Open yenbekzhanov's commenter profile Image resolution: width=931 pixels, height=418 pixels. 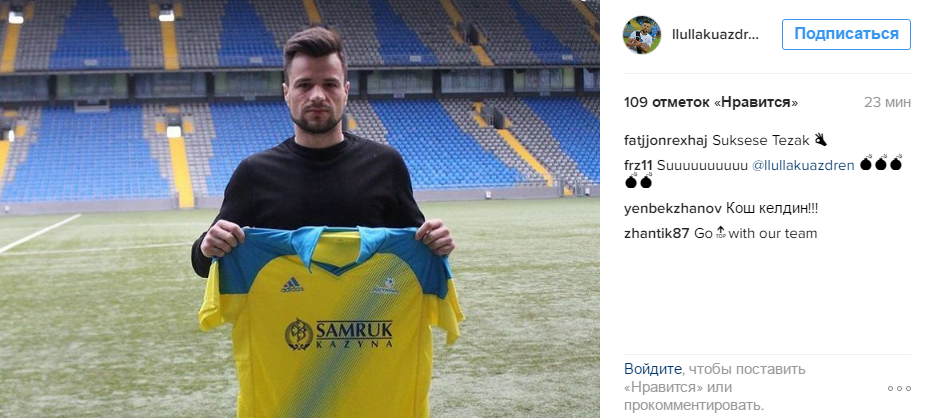click(673, 209)
